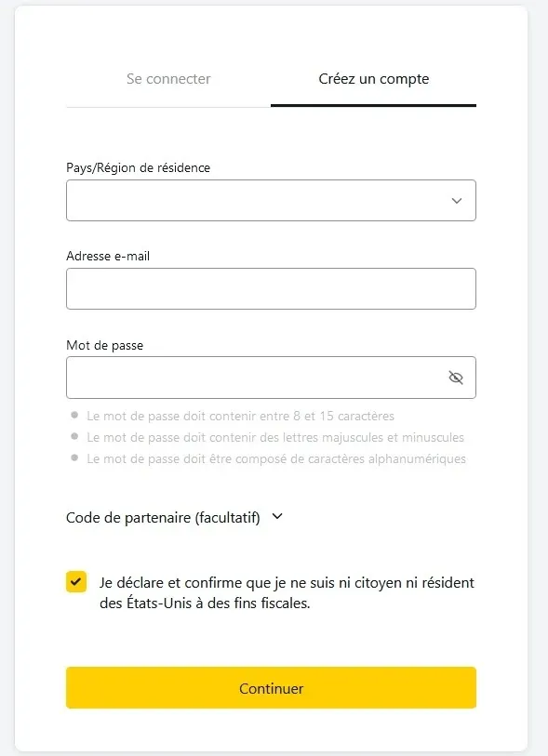Open the Pays/Région de résidence dropdown
Image resolution: width=548 pixels, height=756 pixels.
pos(270,200)
